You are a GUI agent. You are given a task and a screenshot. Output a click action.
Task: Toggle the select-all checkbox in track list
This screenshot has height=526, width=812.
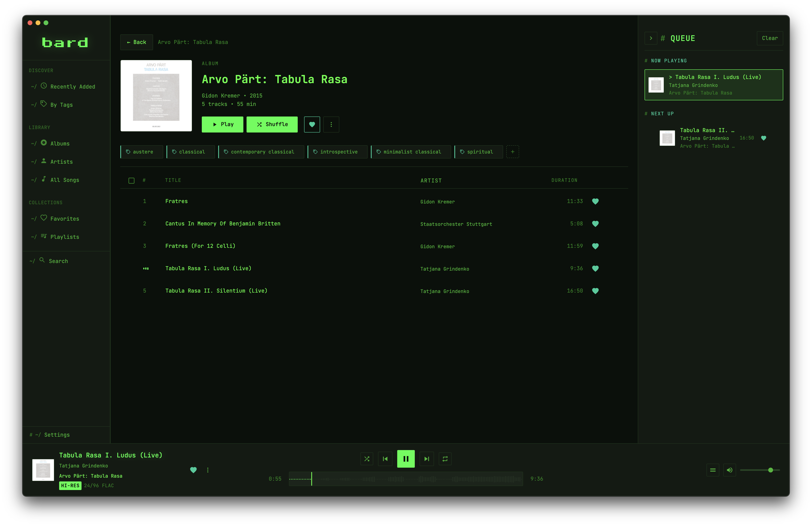pyautogui.click(x=131, y=180)
